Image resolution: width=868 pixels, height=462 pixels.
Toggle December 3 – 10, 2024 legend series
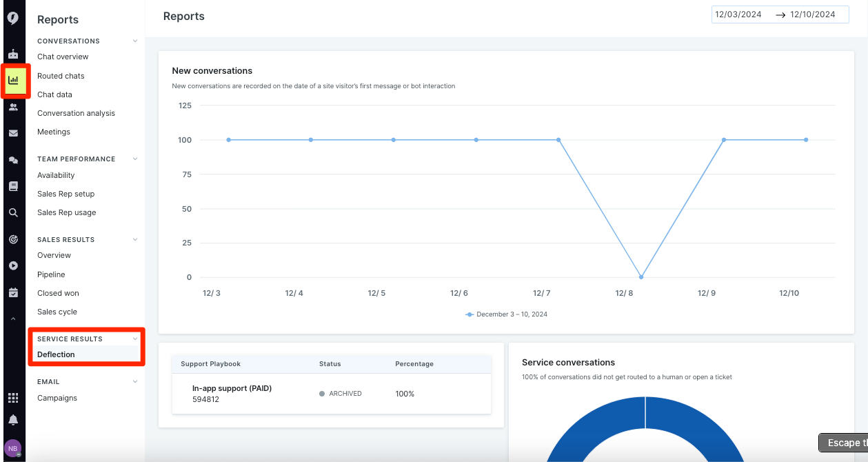point(507,314)
